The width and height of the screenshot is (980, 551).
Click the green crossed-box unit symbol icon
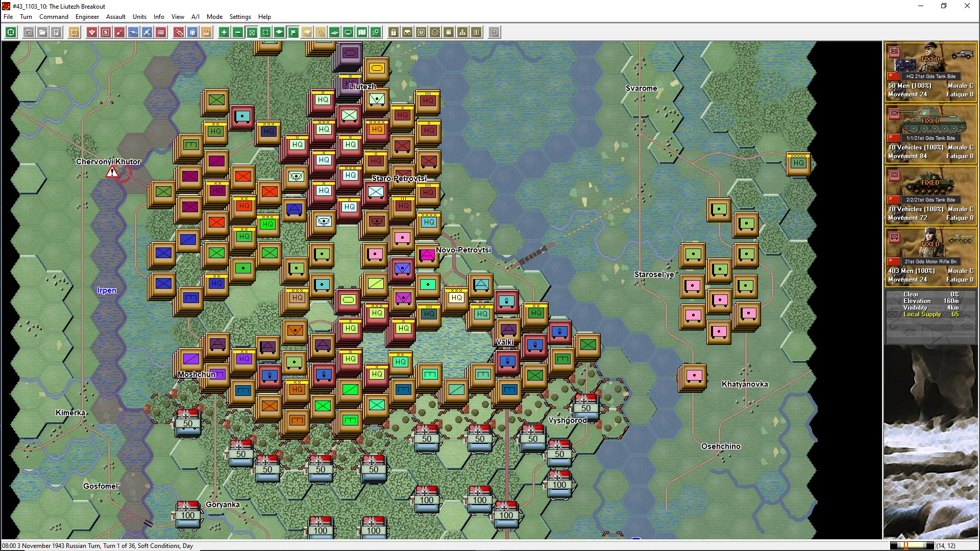coord(252,33)
